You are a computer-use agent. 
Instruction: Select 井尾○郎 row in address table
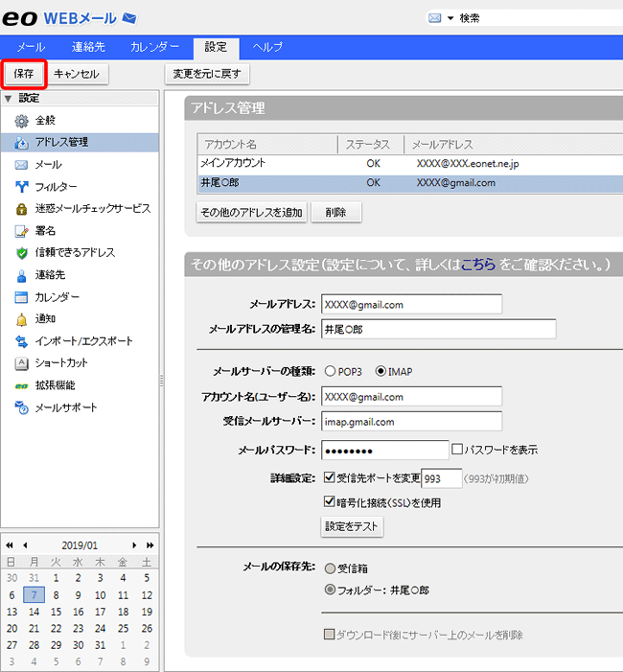[x=410, y=183]
